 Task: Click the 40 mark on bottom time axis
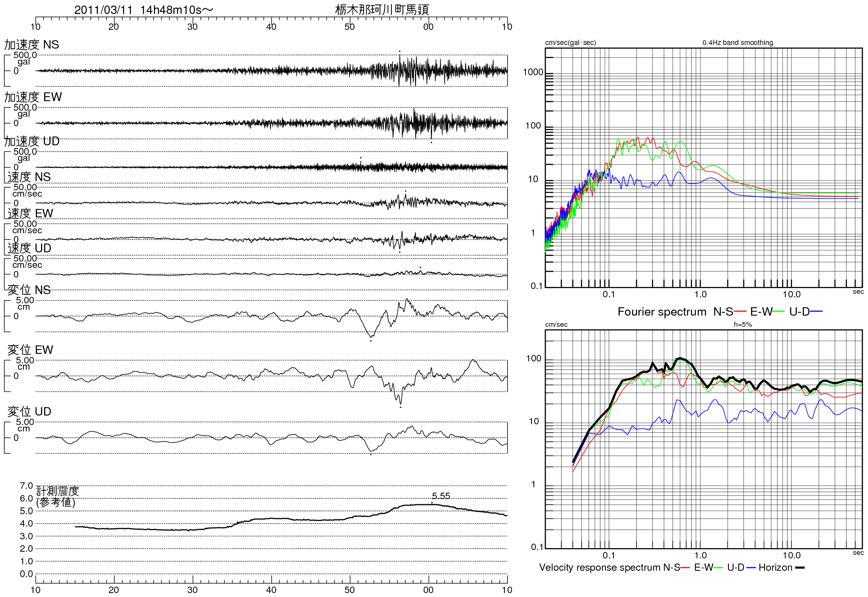tap(271, 590)
